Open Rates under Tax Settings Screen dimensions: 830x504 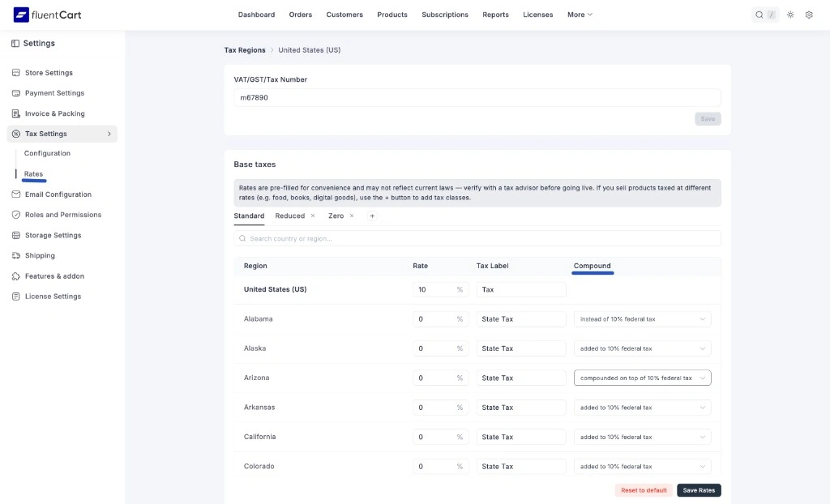pyautogui.click(x=33, y=174)
